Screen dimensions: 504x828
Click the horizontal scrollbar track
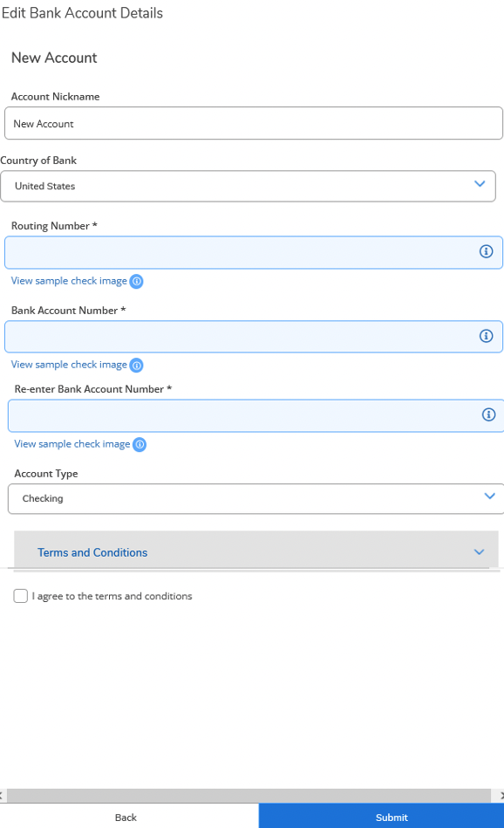coord(249,795)
